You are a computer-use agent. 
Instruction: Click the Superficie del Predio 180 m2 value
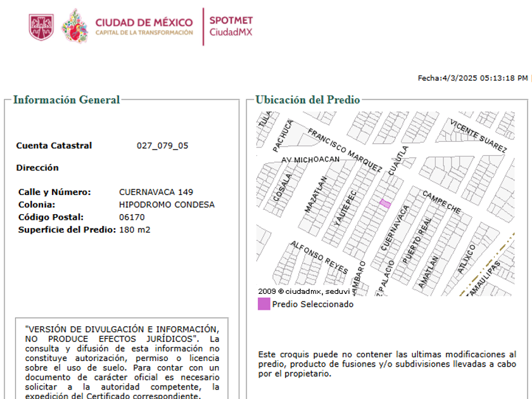pyautogui.click(x=134, y=230)
